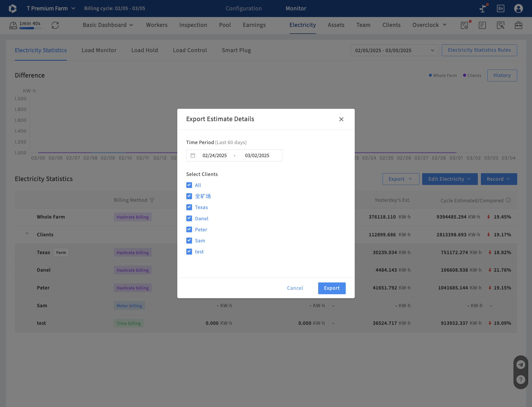Click the History button
Viewport: 532px width, 407px height.
point(502,75)
